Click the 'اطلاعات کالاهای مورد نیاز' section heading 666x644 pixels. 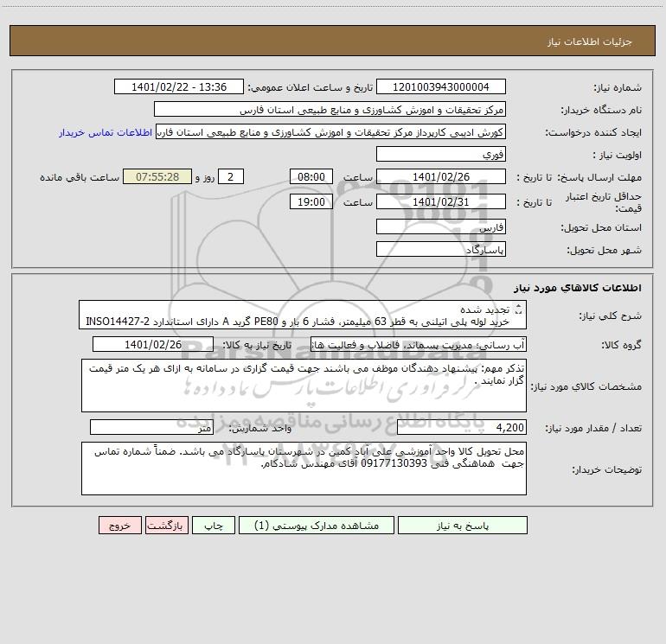[x=578, y=288]
